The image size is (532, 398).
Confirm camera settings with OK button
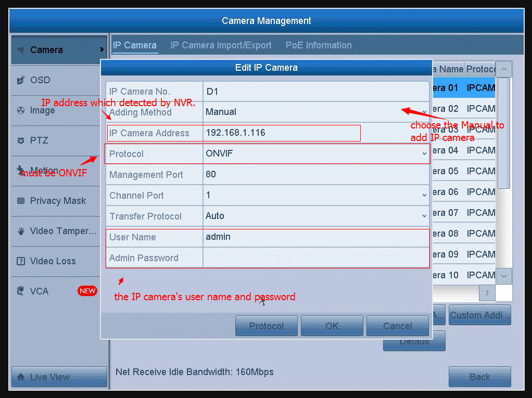332,325
